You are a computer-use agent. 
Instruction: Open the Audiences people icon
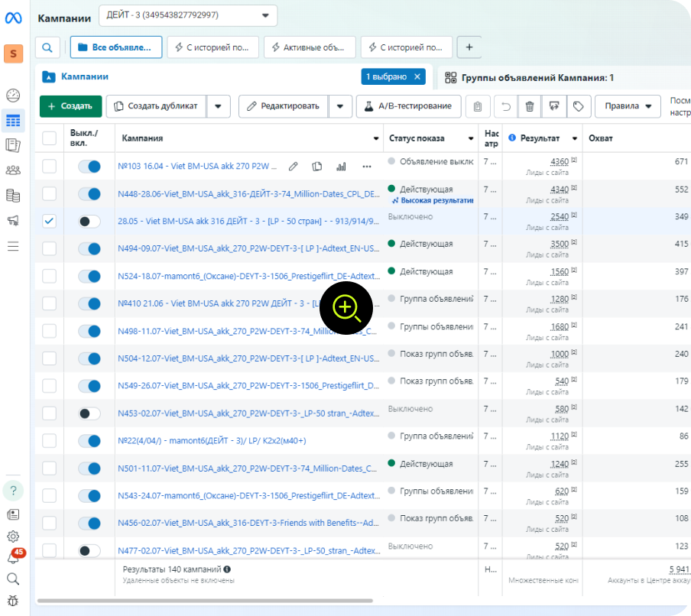coord(13,170)
